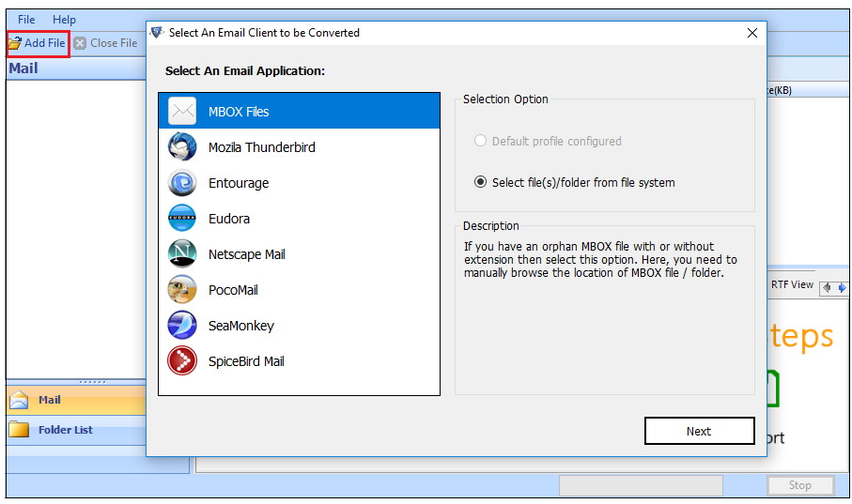Open the Mail pane in sidebar
This screenshot has width=852, height=504.
[76, 400]
